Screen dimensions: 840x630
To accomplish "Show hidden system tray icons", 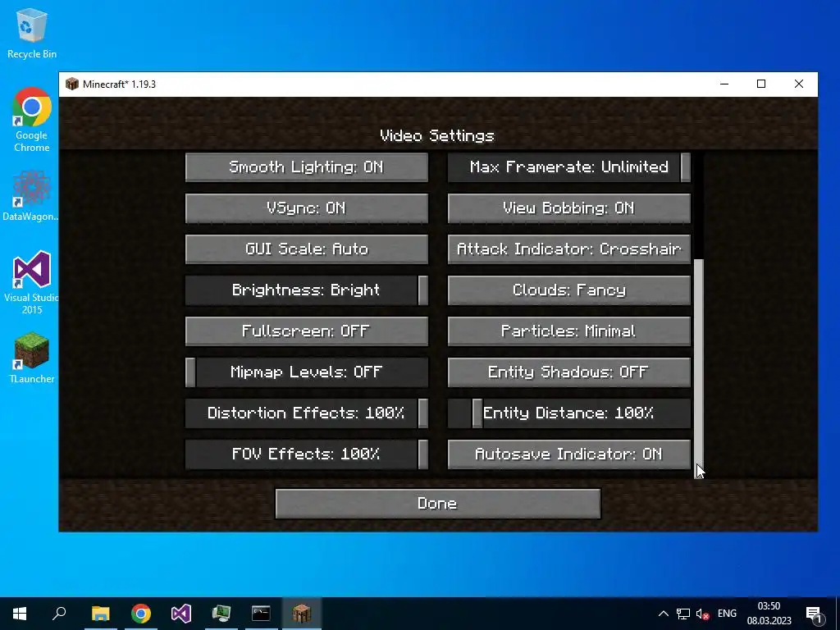I will [x=663, y=614].
